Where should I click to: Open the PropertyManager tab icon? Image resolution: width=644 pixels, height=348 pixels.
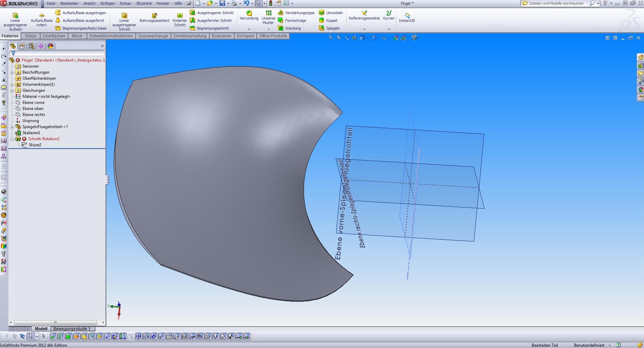pos(22,46)
